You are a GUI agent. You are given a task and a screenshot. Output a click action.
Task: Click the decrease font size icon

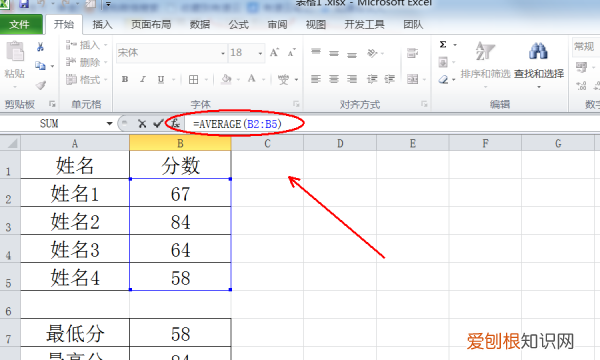pos(292,52)
